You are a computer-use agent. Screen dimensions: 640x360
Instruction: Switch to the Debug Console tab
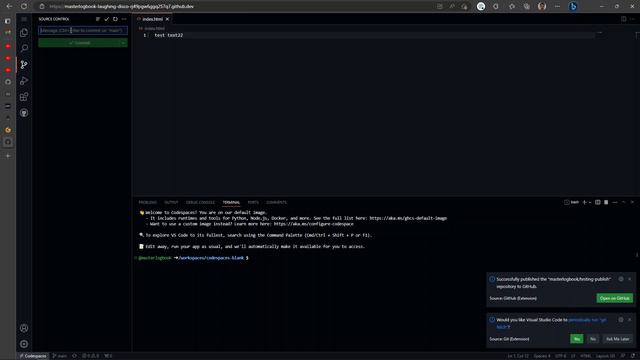pos(200,202)
